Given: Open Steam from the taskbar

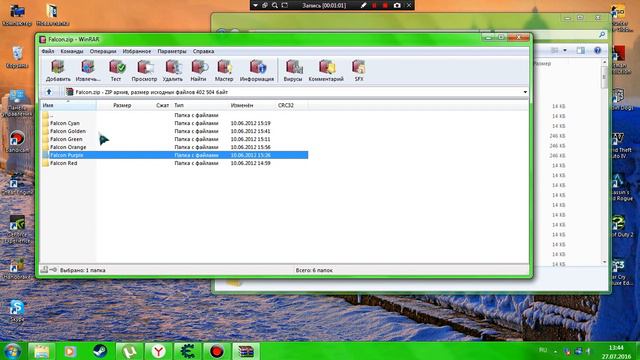Looking at the screenshot, I should coord(99,351).
